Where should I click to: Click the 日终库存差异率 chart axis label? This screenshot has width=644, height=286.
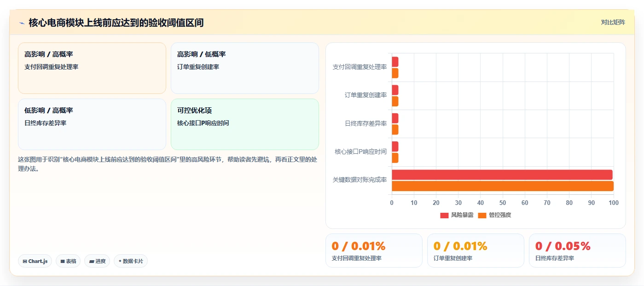tap(366, 123)
